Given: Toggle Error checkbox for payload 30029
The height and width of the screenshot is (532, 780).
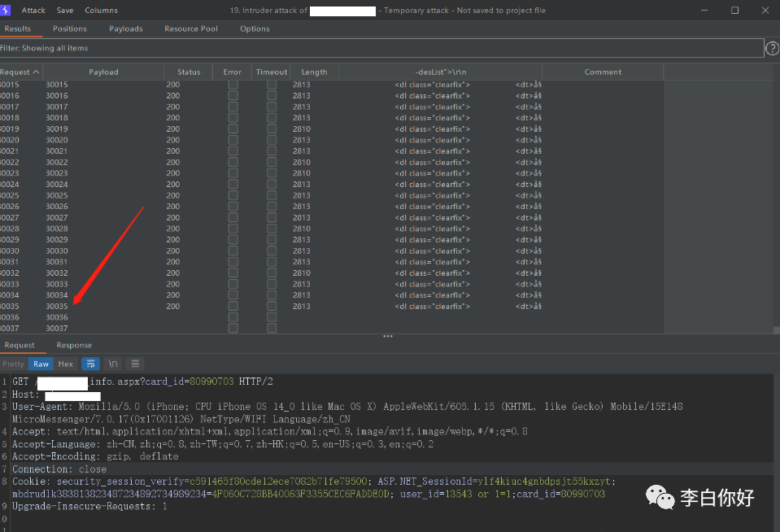Looking at the screenshot, I should coord(233,240).
